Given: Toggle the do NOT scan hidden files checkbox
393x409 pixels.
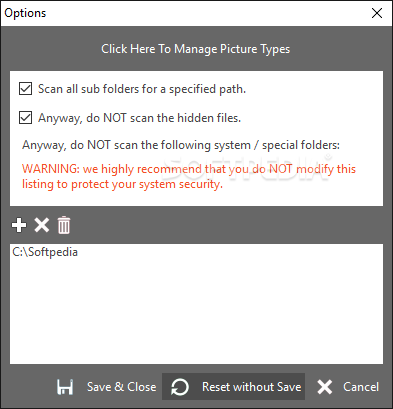Looking at the screenshot, I should coord(25,118).
